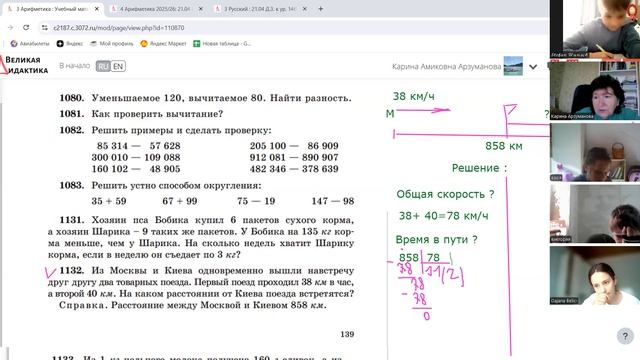The height and width of the screenshot is (360, 640).
Task: Click the green '858 км' label
Action: point(504,146)
